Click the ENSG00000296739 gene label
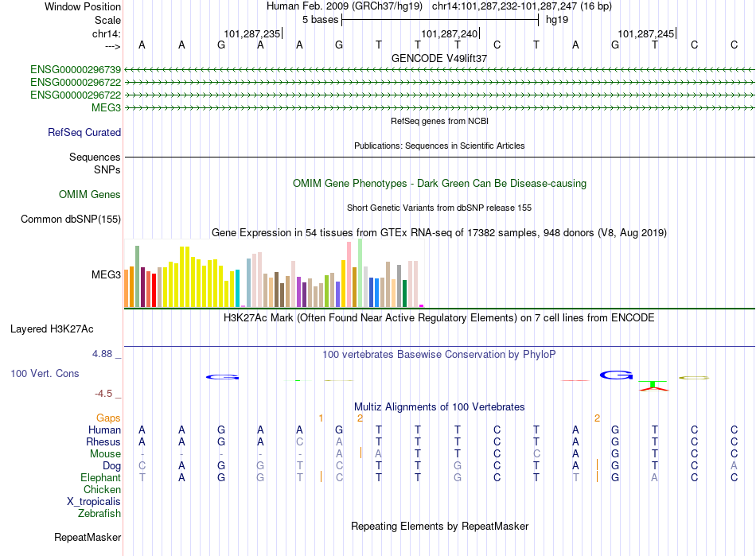This screenshot has height=556, width=756. (76, 70)
